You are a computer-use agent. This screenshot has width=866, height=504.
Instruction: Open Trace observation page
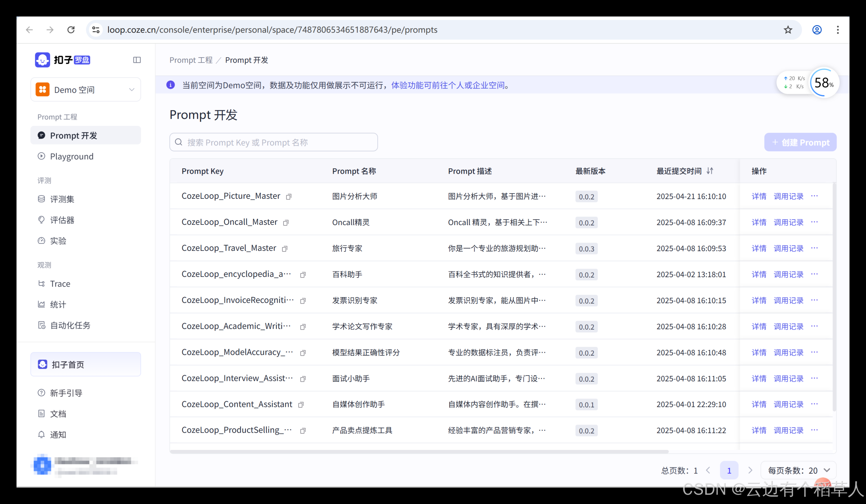click(60, 284)
